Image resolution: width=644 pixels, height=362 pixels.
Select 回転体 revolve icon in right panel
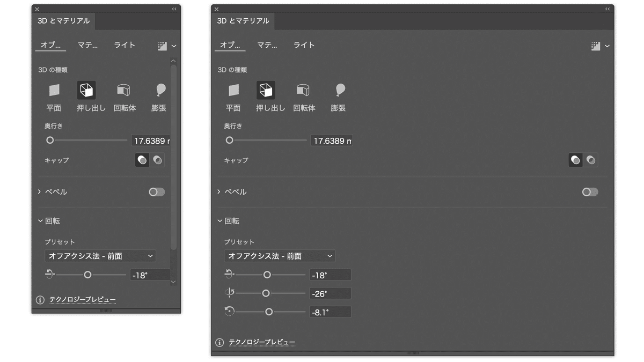[303, 90]
